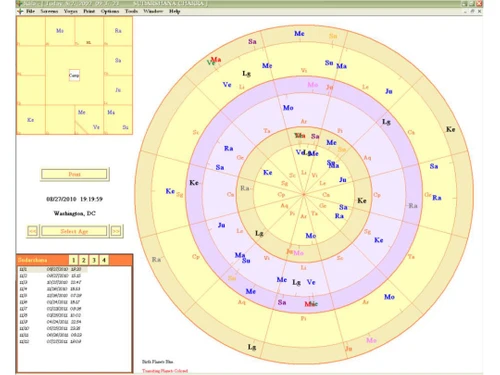Open the Print menu in menu bar
Viewport: 500px width, 375px height.
[x=89, y=11]
